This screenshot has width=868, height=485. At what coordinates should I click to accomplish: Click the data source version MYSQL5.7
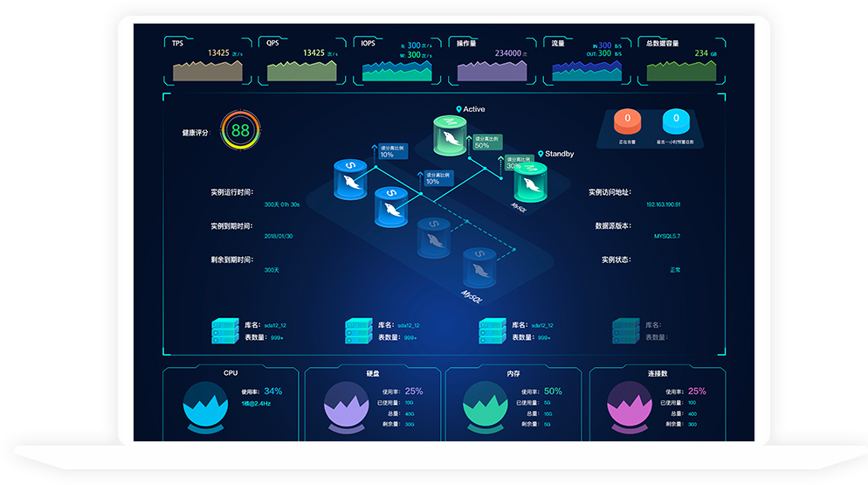coord(667,236)
